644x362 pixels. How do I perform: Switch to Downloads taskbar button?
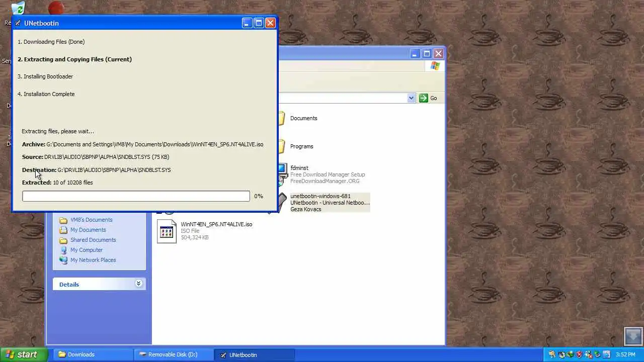coord(93,354)
